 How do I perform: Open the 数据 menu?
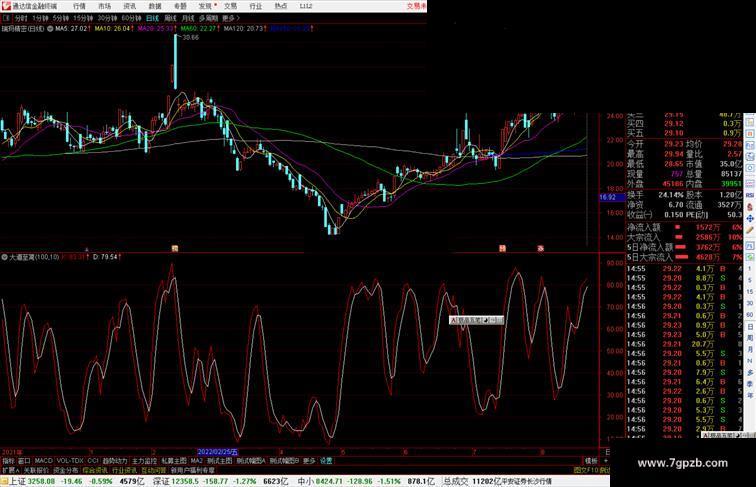tap(155, 6)
